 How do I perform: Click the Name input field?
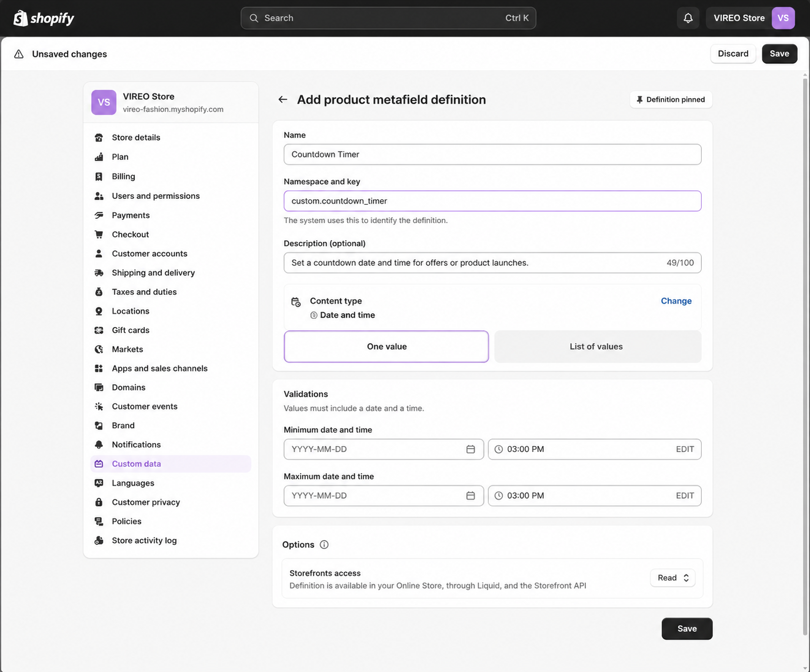pyautogui.click(x=492, y=154)
